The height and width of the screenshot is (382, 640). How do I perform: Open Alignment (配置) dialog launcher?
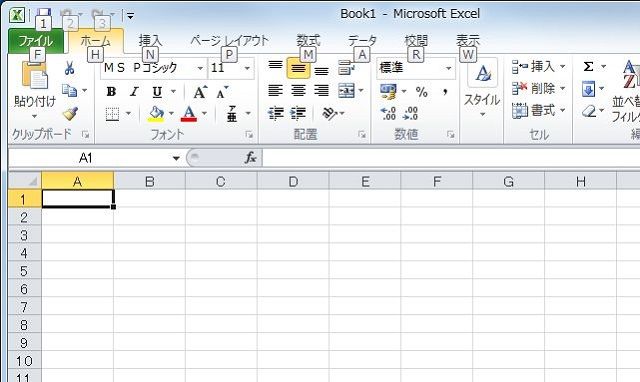click(x=362, y=135)
